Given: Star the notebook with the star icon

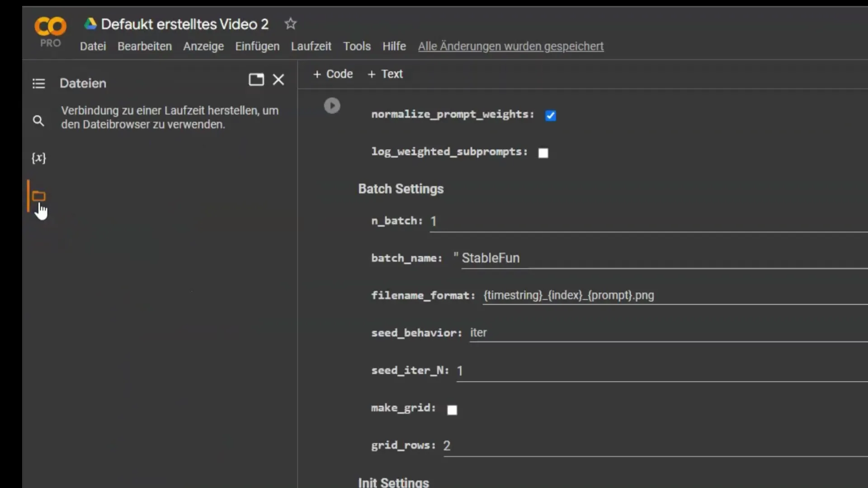Looking at the screenshot, I should (x=291, y=23).
